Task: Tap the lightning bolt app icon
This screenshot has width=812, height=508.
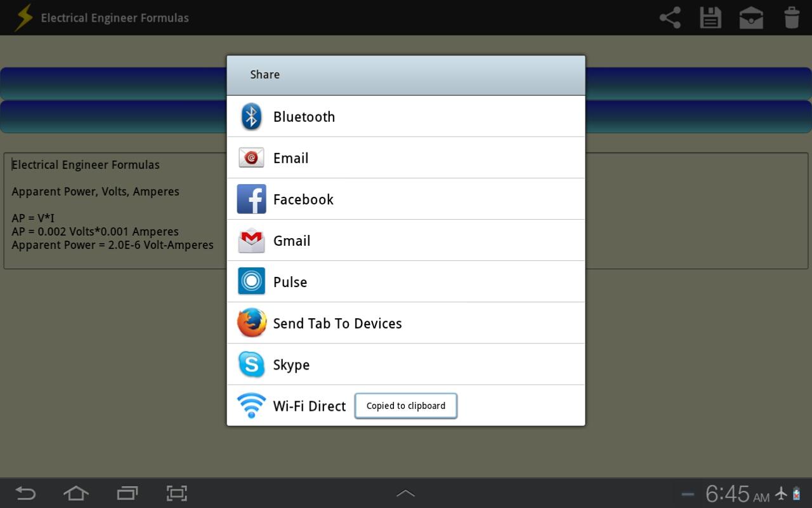Action: point(23,18)
